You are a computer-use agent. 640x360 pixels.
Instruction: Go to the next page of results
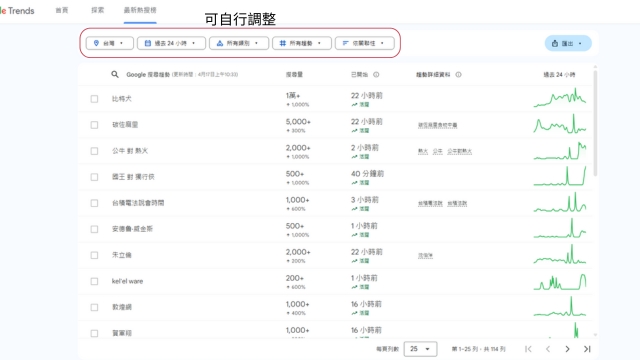[567, 349]
